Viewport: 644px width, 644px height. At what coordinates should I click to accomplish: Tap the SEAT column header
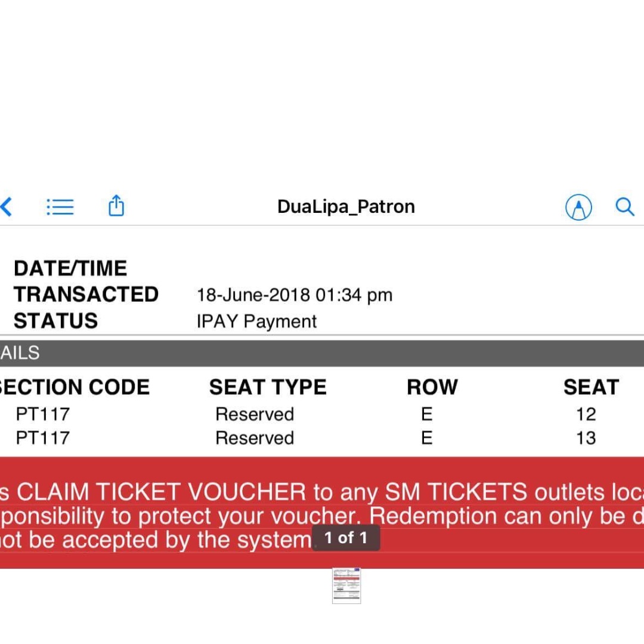click(592, 386)
